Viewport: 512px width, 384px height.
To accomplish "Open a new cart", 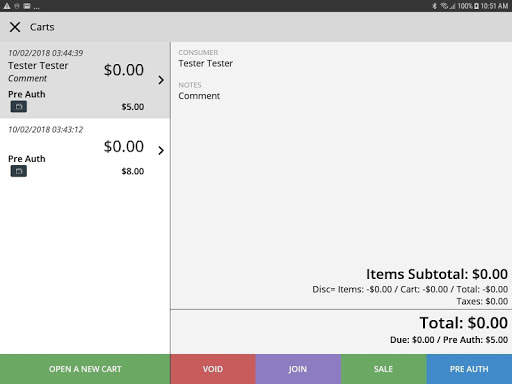I will [x=85, y=369].
